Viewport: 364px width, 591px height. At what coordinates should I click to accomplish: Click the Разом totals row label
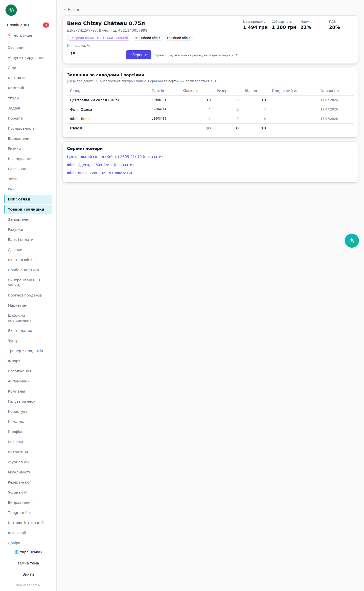point(76,128)
